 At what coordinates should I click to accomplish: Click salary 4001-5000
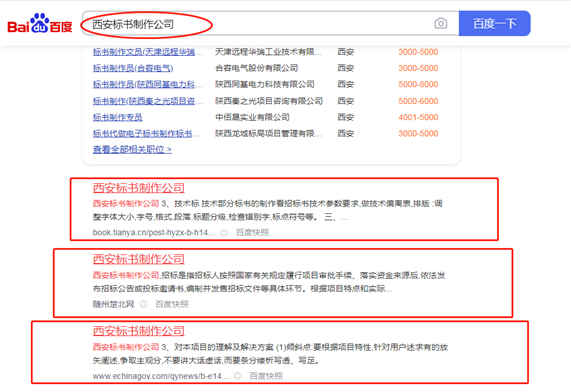coord(418,117)
